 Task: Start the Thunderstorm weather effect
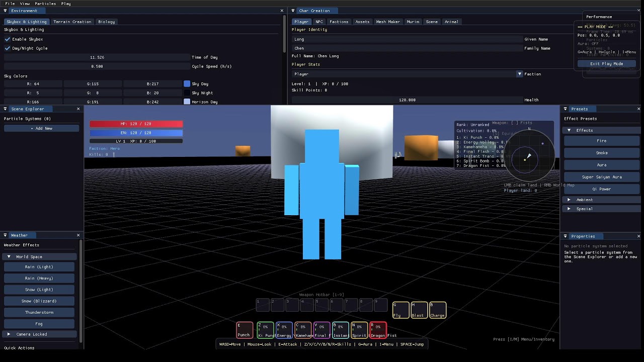click(39, 312)
